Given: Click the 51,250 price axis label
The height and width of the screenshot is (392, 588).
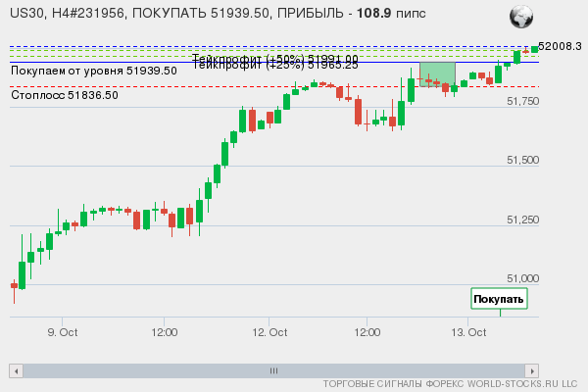Looking at the screenshot, I should [522, 220].
